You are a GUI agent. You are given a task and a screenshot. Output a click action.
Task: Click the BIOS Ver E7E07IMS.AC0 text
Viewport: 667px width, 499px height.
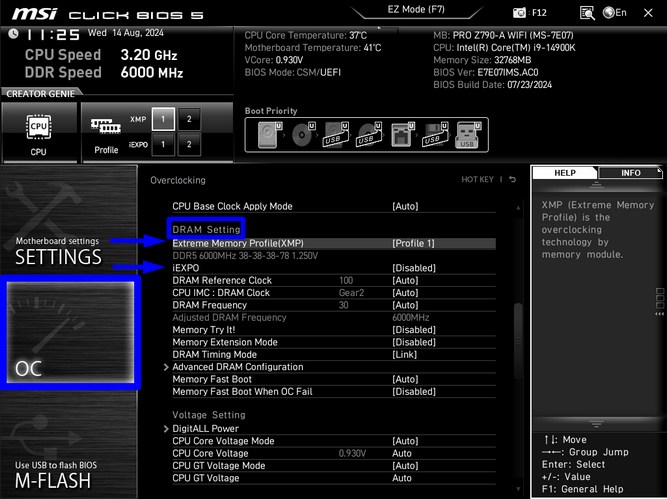click(x=485, y=72)
